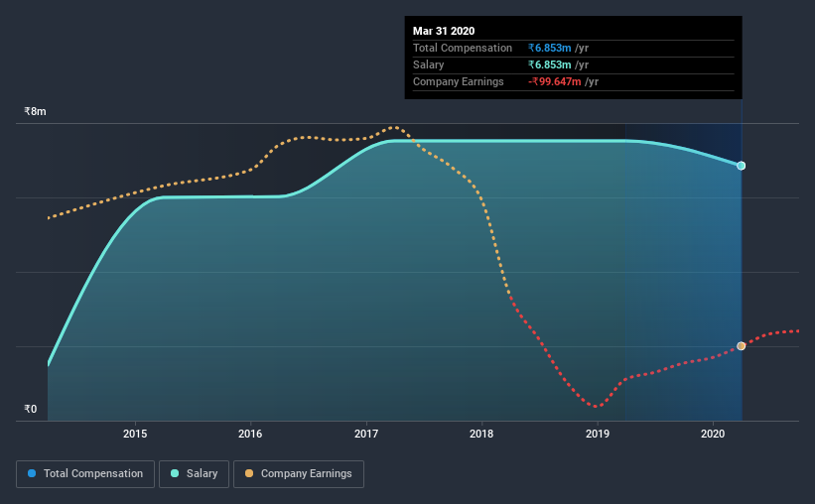The height and width of the screenshot is (504, 815).
Task: Select the salary data point at Mar 2020
Action: click(742, 166)
